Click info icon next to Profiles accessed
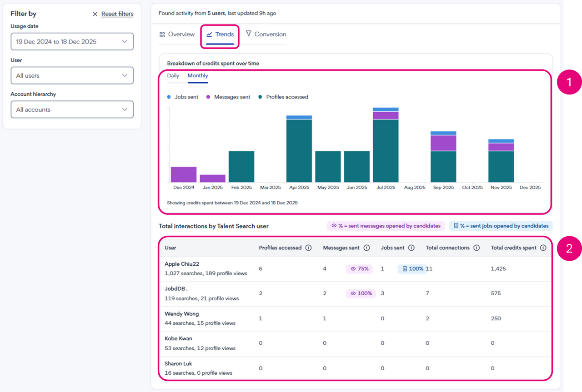Image resolution: width=582 pixels, height=392 pixels. 308,248
